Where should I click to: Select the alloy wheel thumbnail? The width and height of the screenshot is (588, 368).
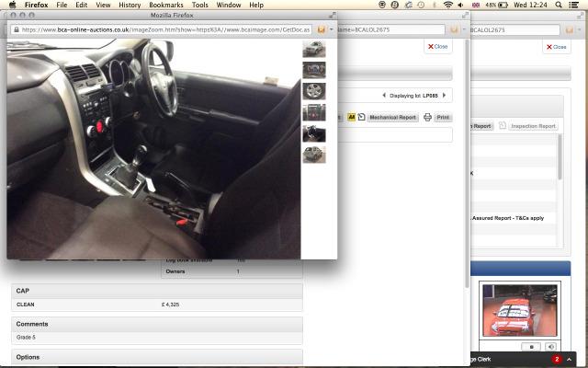coord(314,91)
